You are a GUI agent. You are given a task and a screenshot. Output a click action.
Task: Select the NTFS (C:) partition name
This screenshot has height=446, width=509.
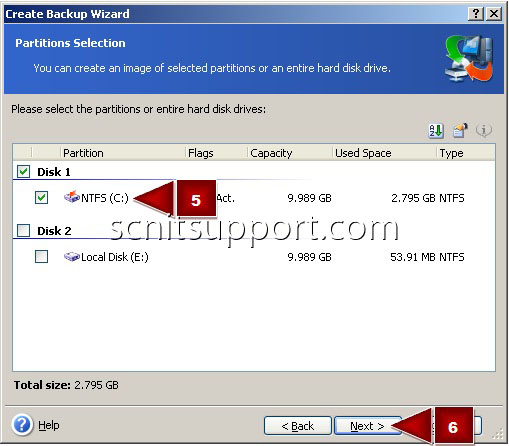click(105, 198)
